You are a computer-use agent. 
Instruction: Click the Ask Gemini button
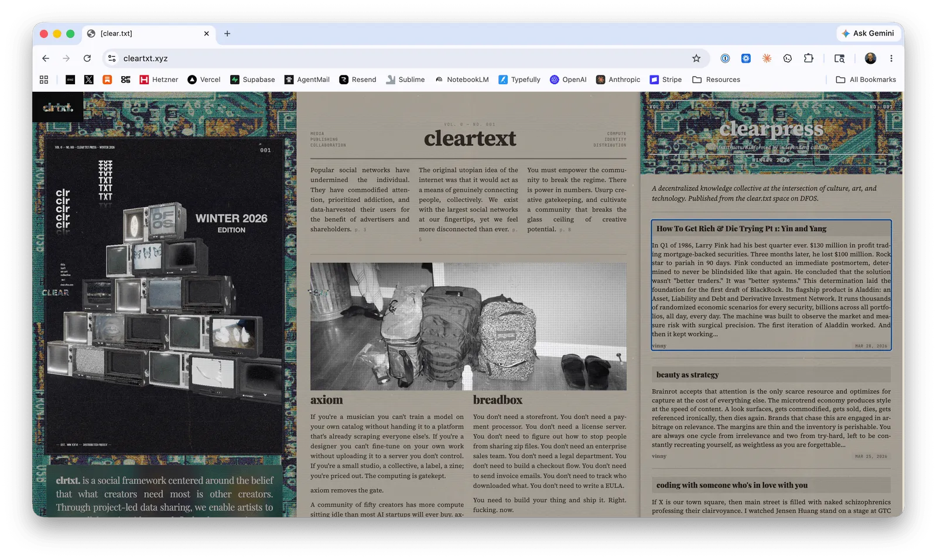point(868,33)
